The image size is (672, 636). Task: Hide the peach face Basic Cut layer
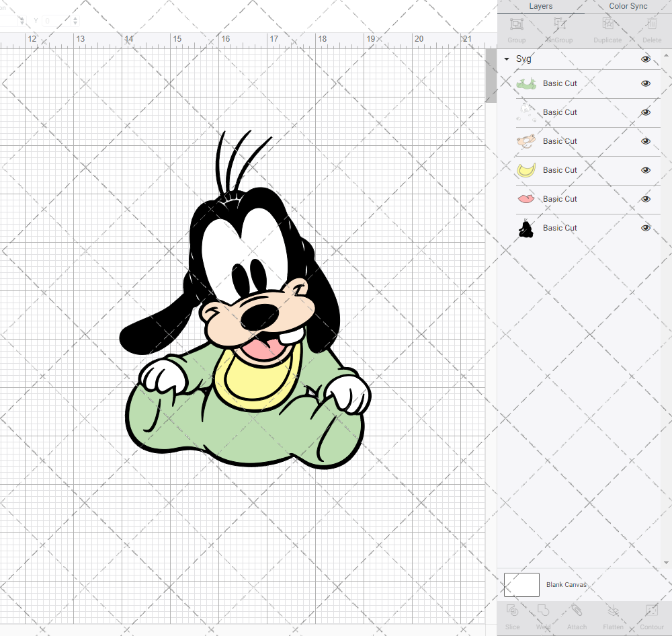[645, 142]
